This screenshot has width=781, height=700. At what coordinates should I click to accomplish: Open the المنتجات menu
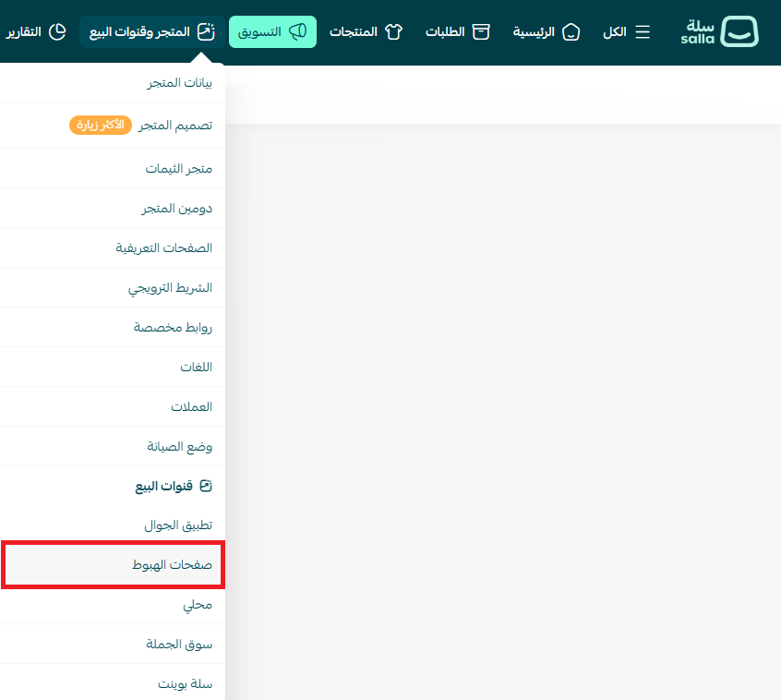(366, 32)
